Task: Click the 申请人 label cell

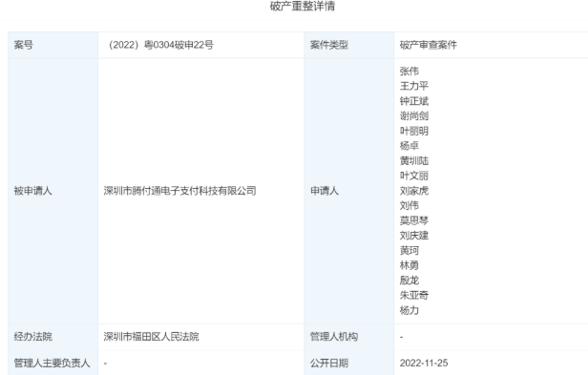Action: point(349,191)
